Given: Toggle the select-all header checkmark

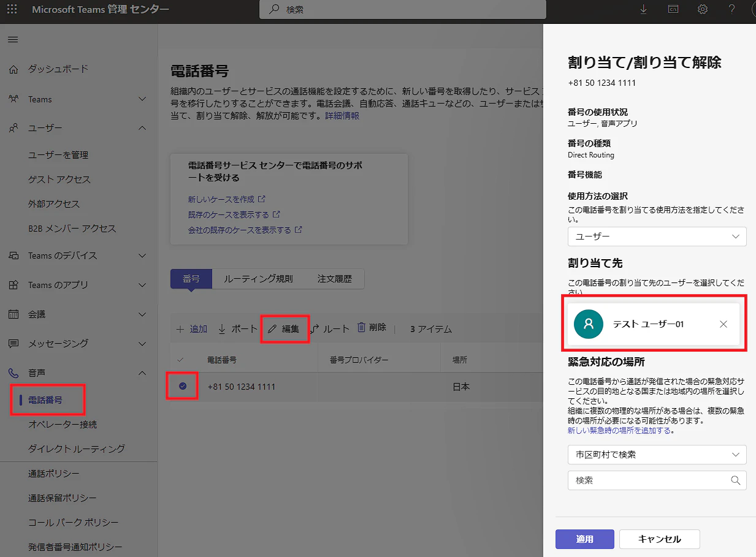Looking at the screenshot, I should click(180, 360).
